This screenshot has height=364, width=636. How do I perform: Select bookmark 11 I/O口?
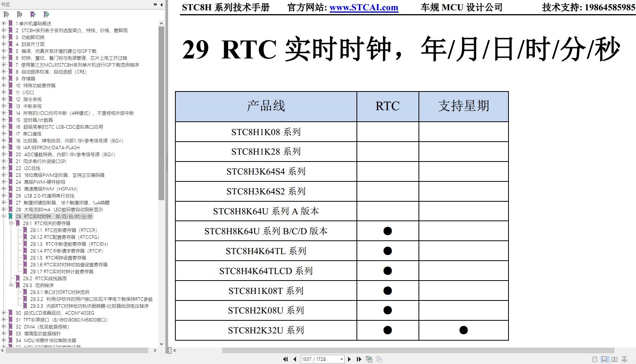tap(25, 93)
